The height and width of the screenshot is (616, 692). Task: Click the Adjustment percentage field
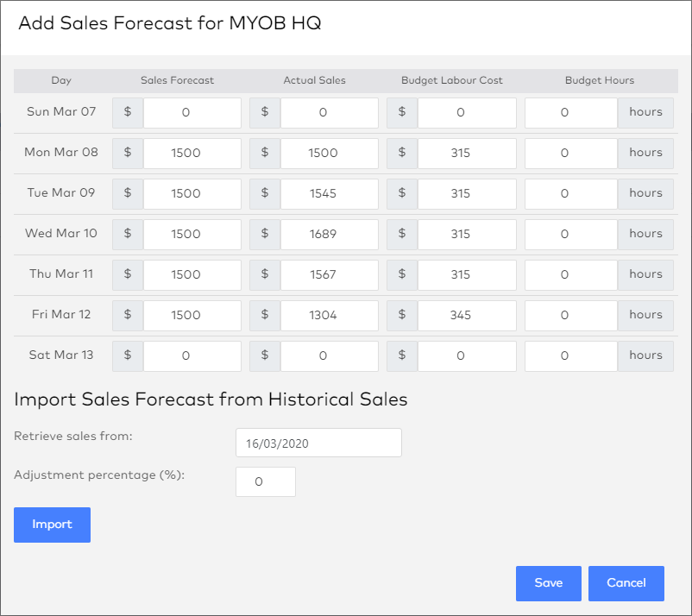[x=266, y=482]
